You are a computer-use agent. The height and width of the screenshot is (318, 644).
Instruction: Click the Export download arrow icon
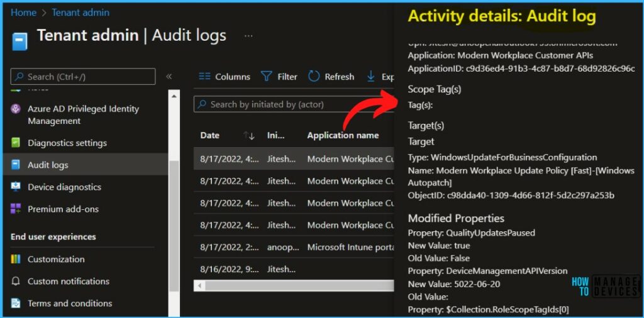pos(371,76)
